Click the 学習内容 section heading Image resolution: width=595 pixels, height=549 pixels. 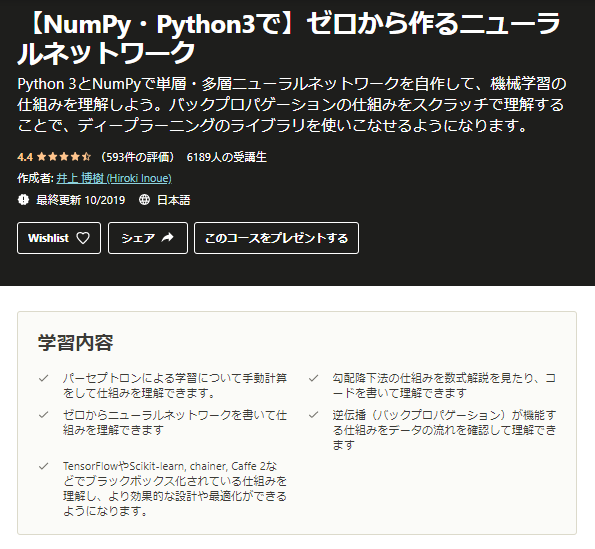pos(76,342)
